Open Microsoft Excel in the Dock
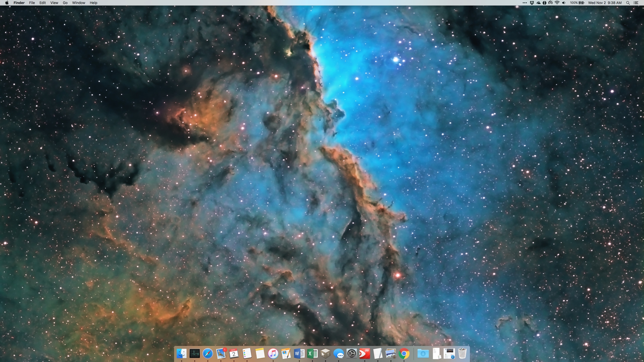This screenshot has width=644, height=362. coord(312,354)
